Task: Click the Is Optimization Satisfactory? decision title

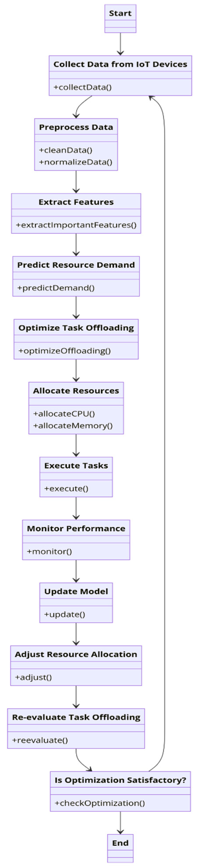Action: (x=120, y=780)
